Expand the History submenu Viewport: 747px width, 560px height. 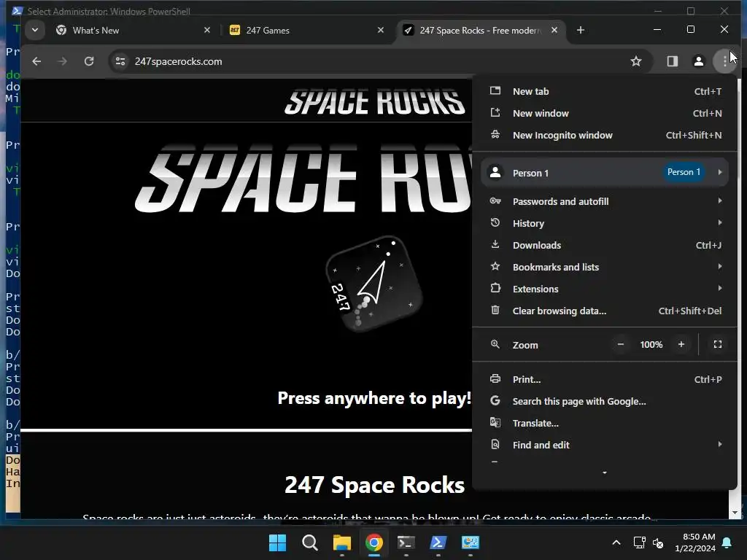[605, 223]
